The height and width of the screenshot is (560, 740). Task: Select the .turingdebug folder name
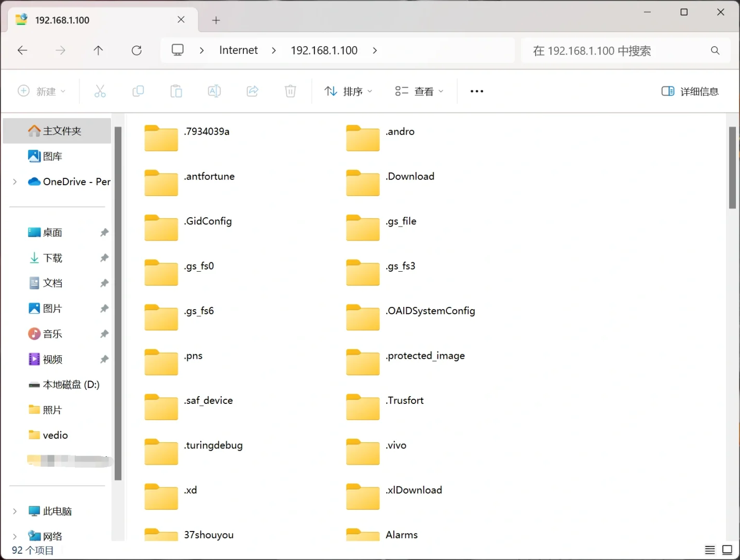point(213,445)
